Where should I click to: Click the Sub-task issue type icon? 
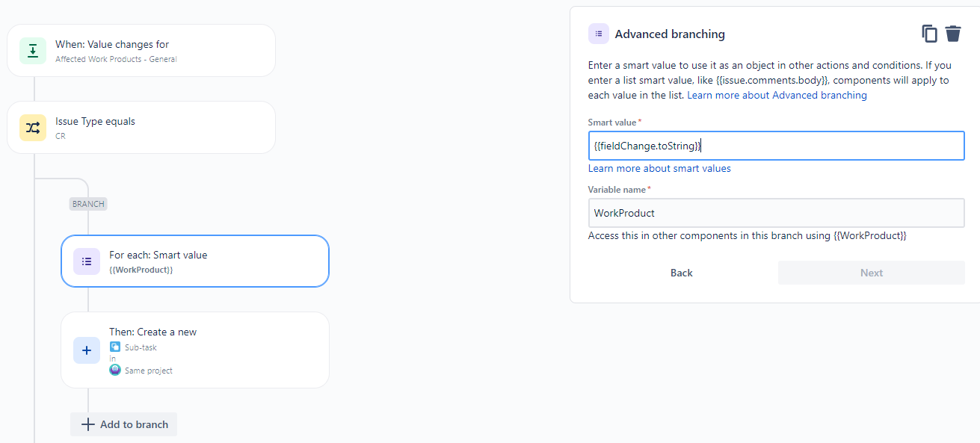pyautogui.click(x=114, y=347)
